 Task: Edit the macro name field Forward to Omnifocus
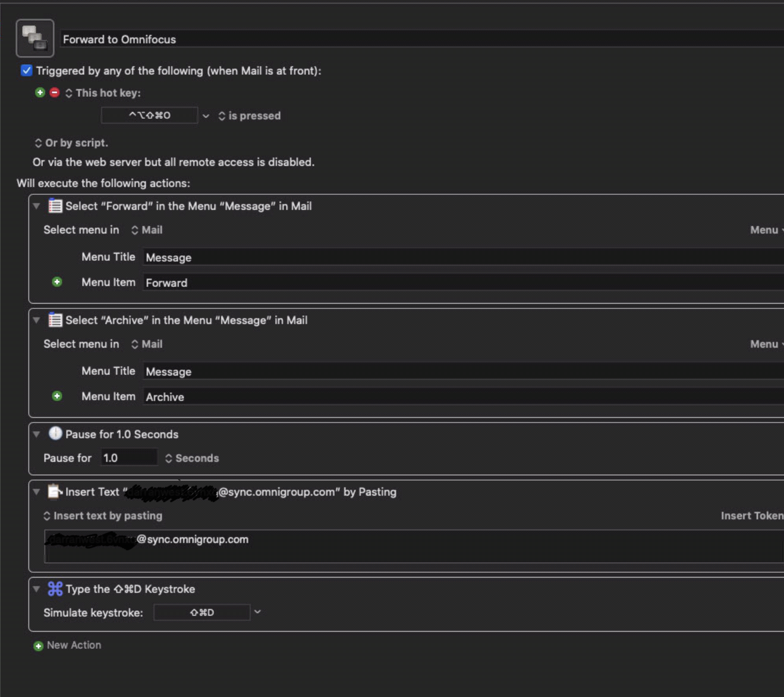point(422,39)
